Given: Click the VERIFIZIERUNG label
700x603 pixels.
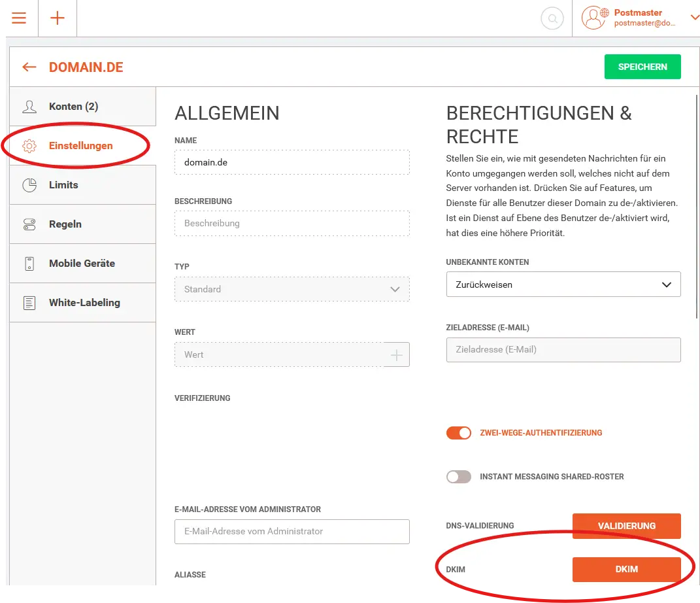Looking at the screenshot, I should pyautogui.click(x=202, y=398).
